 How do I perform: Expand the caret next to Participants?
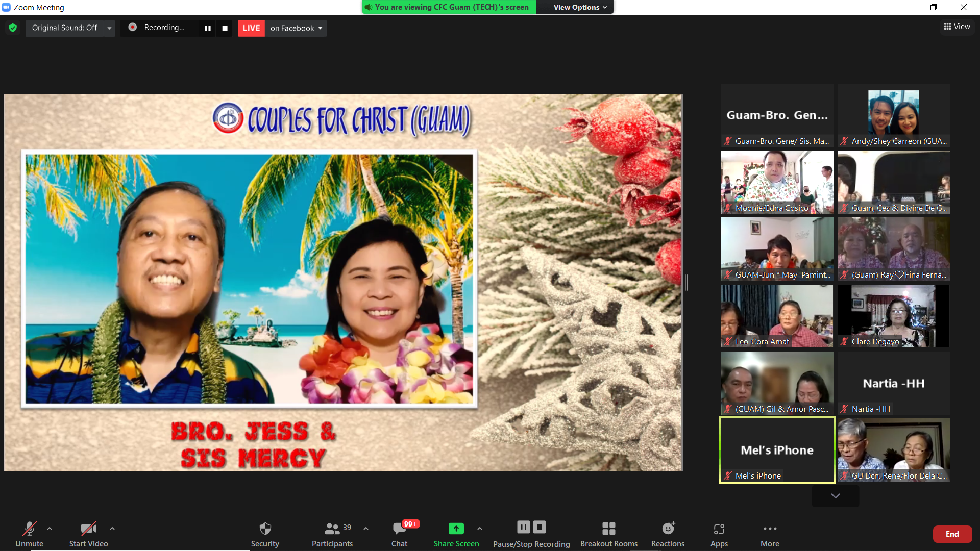click(x=366, y=529)
